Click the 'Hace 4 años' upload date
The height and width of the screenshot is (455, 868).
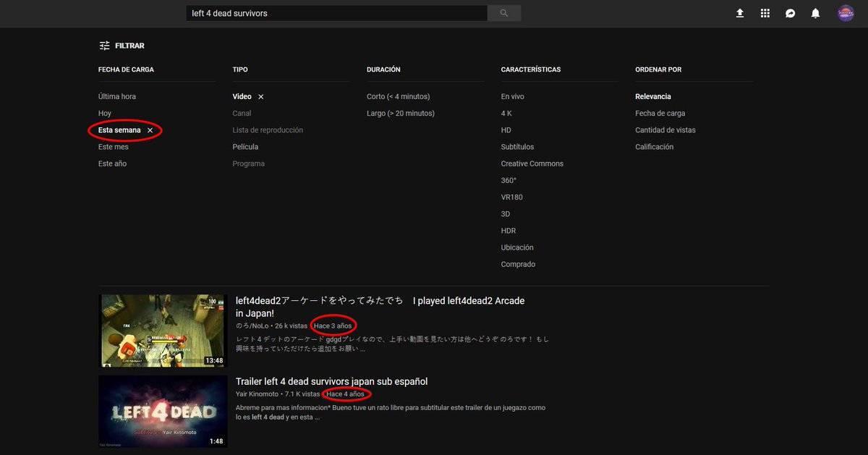346,394
